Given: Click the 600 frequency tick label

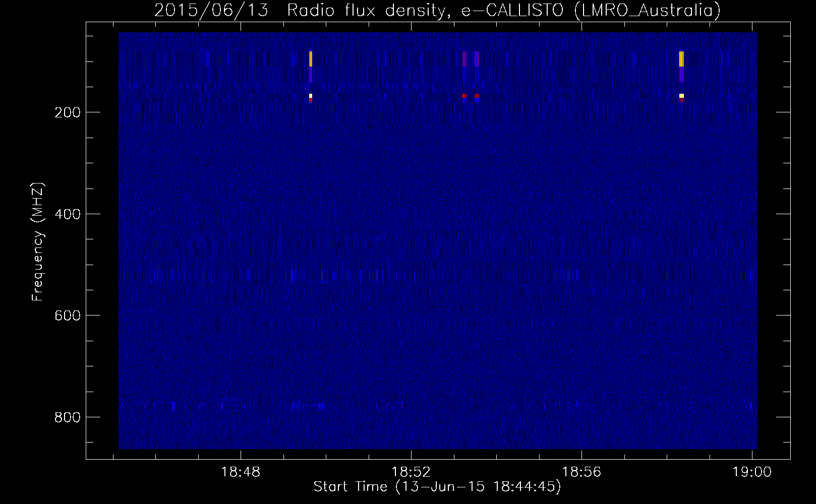Looking at the screenshot, I should click(68, 316).
